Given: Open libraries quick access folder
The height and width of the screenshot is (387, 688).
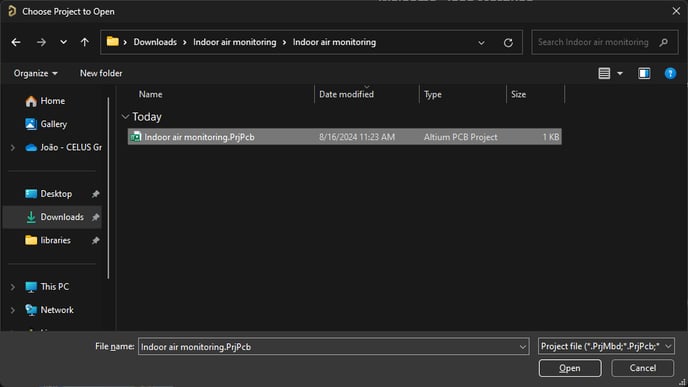Looking at the screenshot, I should pos(55,240).
